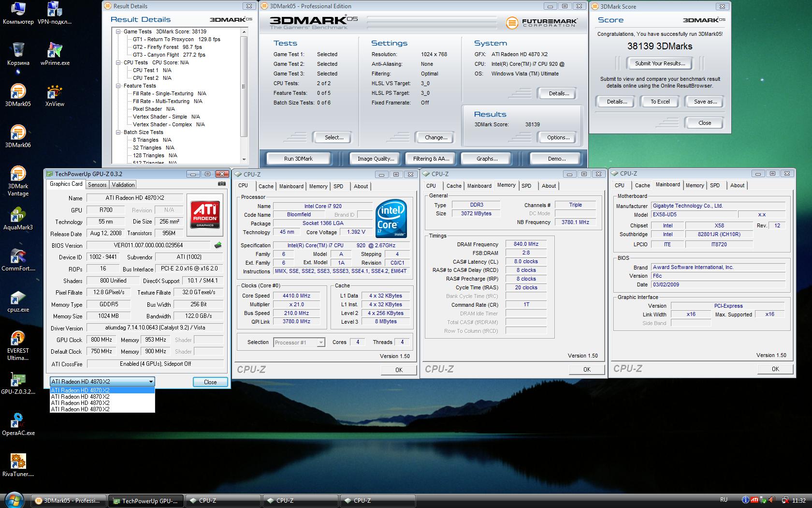Click Options... under Results in 3DMark05

(x=558, y=137)
